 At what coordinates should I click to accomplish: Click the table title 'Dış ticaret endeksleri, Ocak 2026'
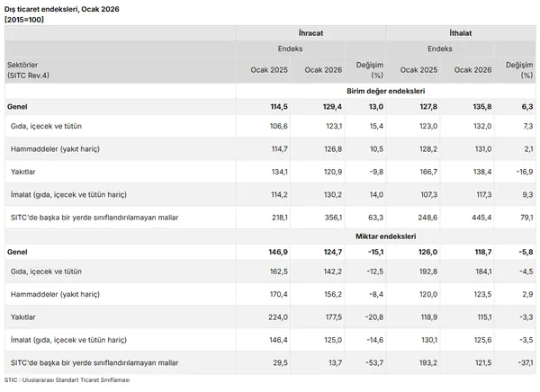(61, 8)
